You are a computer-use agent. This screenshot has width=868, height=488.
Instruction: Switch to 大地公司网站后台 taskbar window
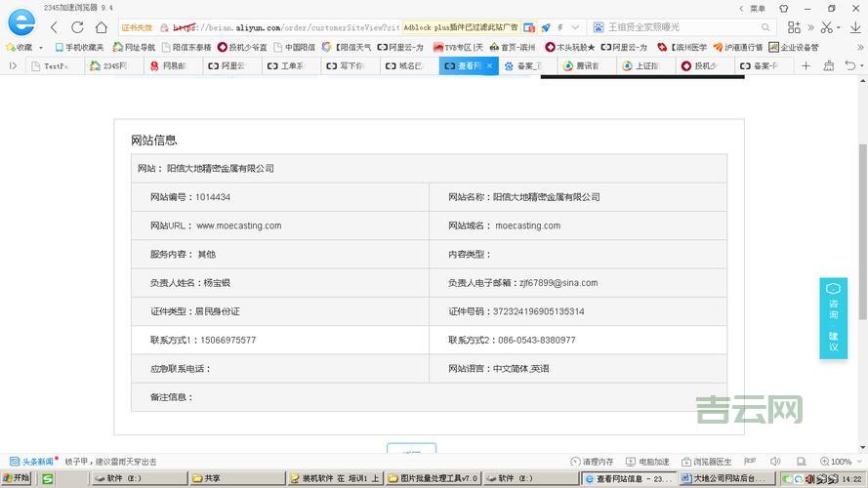[726, 478]
